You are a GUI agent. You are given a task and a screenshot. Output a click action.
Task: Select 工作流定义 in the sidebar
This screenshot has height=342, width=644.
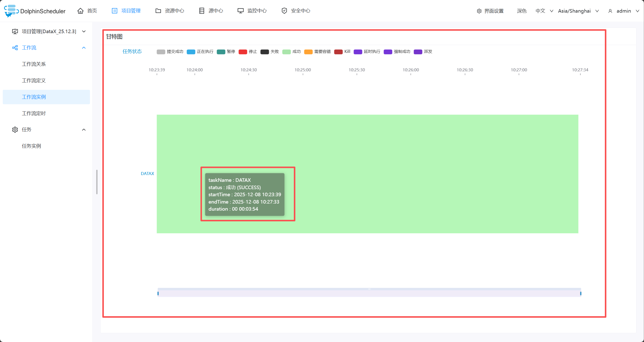34,80
